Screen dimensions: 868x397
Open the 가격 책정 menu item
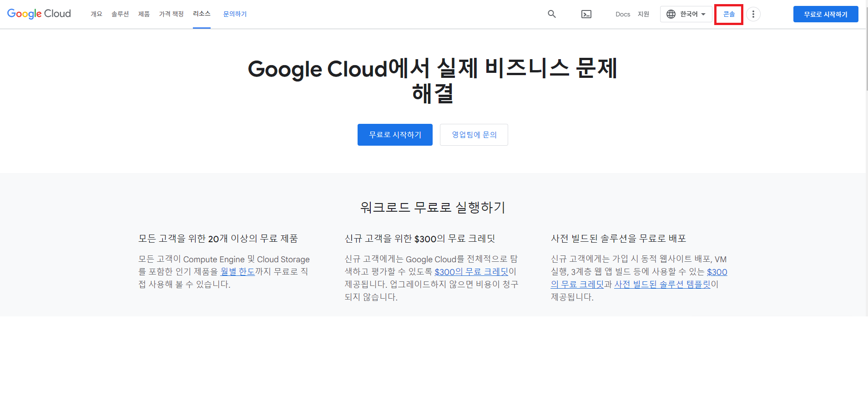tap(171, 14)
